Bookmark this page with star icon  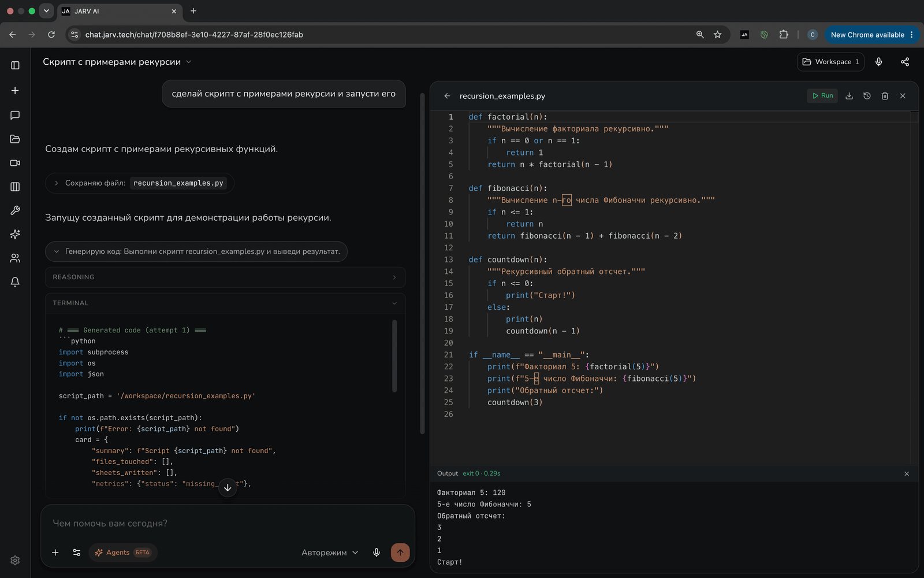(717, 35)
